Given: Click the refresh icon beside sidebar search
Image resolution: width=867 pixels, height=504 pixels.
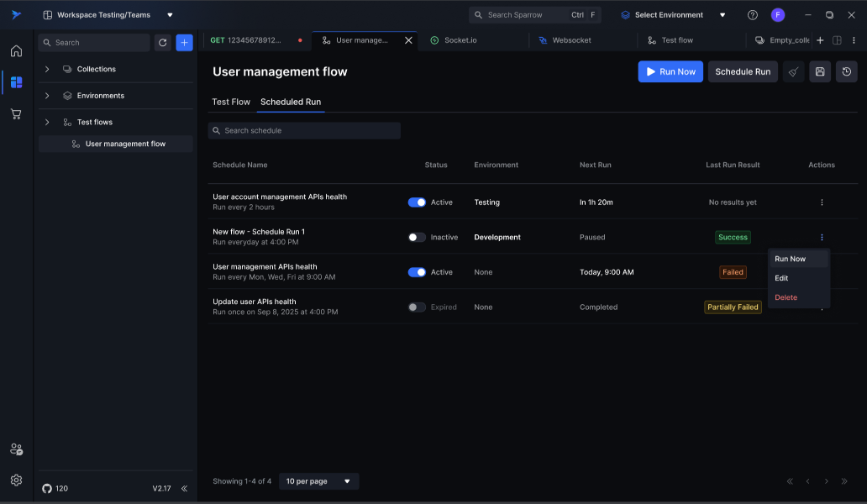Looking at the screenshot, I should pos(163,43).
